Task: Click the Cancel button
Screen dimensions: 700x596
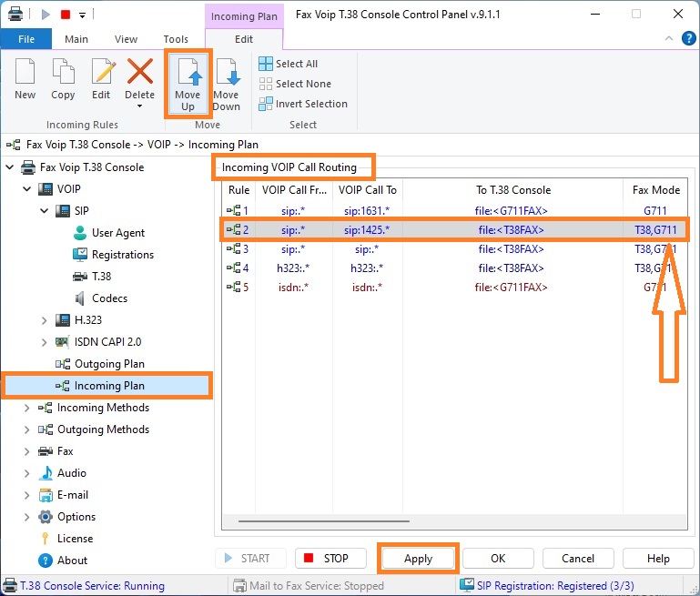Action: 578,559
